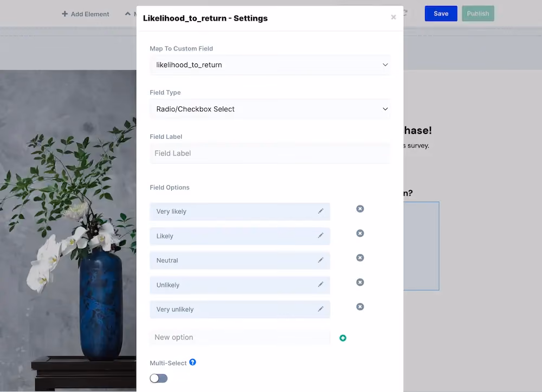Image resolution: width=542 pixels, height=392 pixels.
Task: Select the 'Very likely' option field
Action: 240,211
